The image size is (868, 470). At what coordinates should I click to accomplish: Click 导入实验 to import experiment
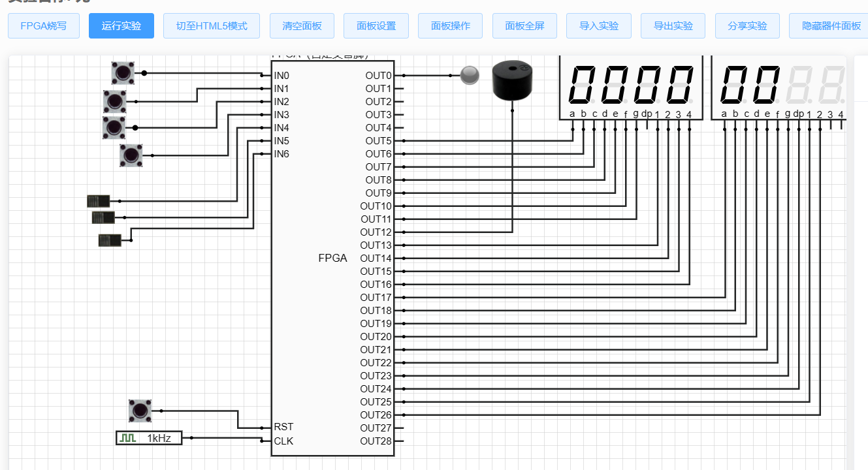[x=599, y=26]
